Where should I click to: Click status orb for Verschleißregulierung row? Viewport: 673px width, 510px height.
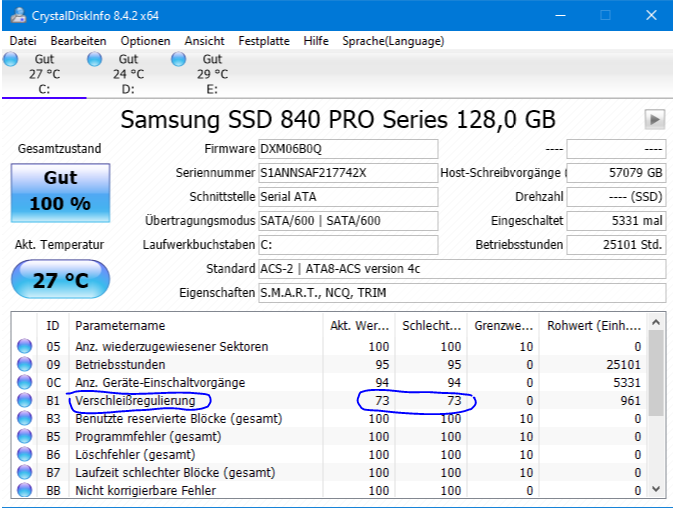coord(24,400)
